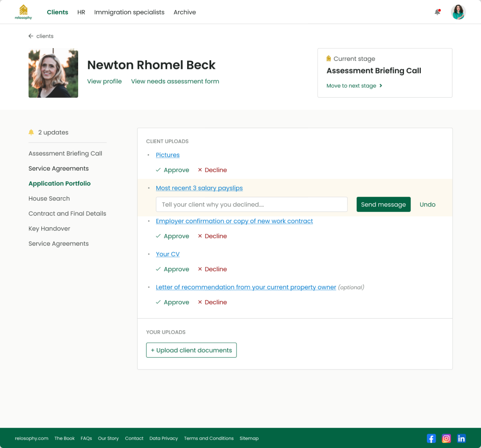The image size is (481, 448).
Task: Open the LinkedIn page from footer
Action: (x=461, y=438)
